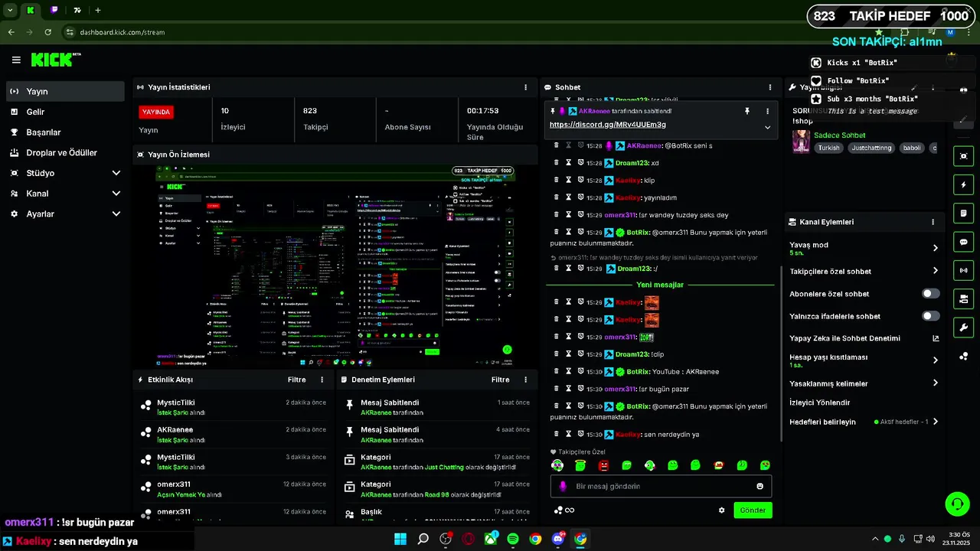
Task: Open pinned message options menu
Action: pos(767,111)
